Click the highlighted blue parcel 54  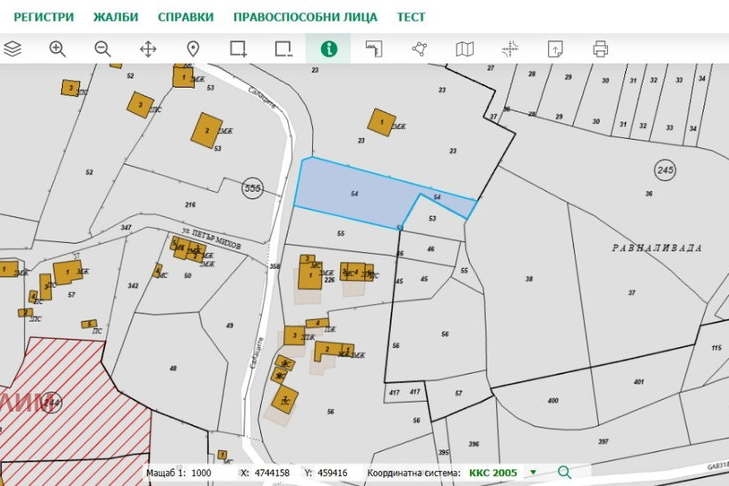click(355, 193)
